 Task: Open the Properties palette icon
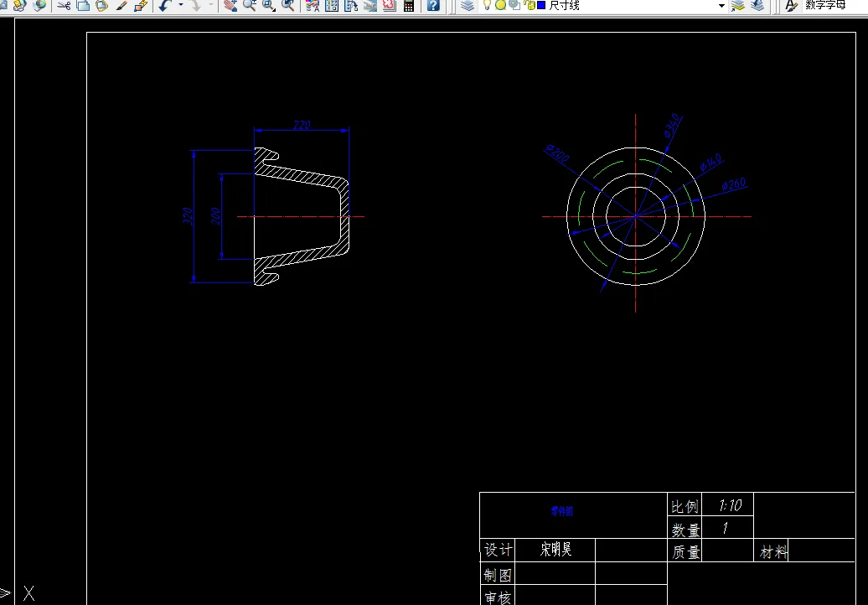pyautogui.click(x=313, y=6)
